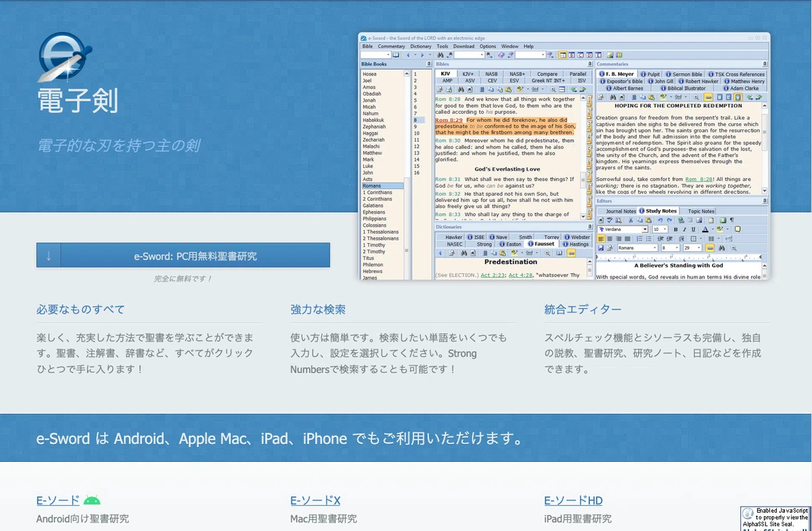The height and width of the screenshot is (531, 812).
Task: Click the pin icon on Bible Books panel header
Action: [429, 64]
